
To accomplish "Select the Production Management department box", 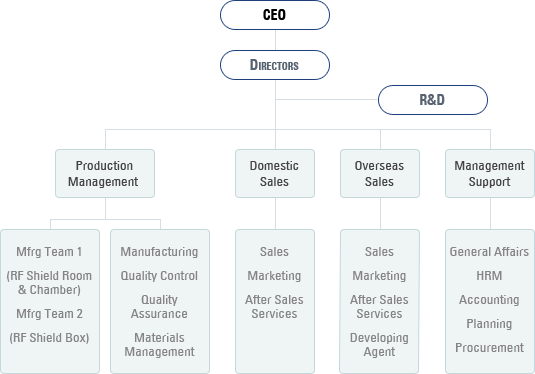I will [x=105, y=173].
